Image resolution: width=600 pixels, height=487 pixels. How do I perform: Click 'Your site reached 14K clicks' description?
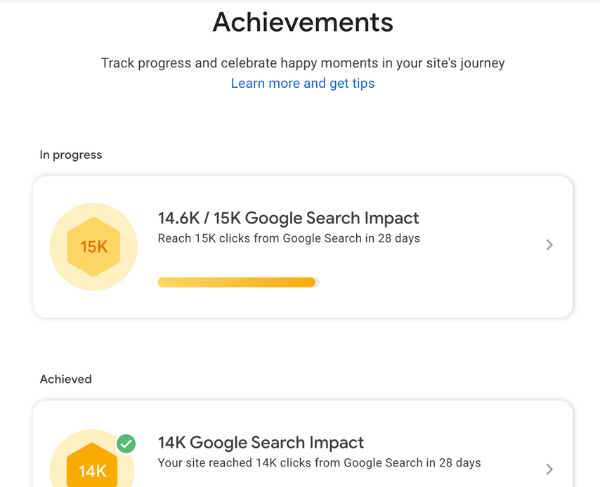pyautogui.click(x=319, y=463)
